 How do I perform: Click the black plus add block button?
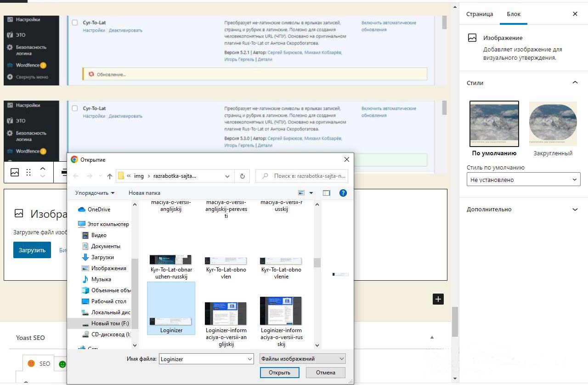438,299
